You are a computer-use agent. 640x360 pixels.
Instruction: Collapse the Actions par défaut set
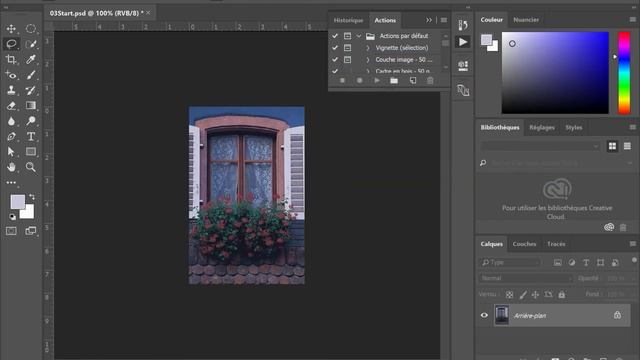click(359, 36)
